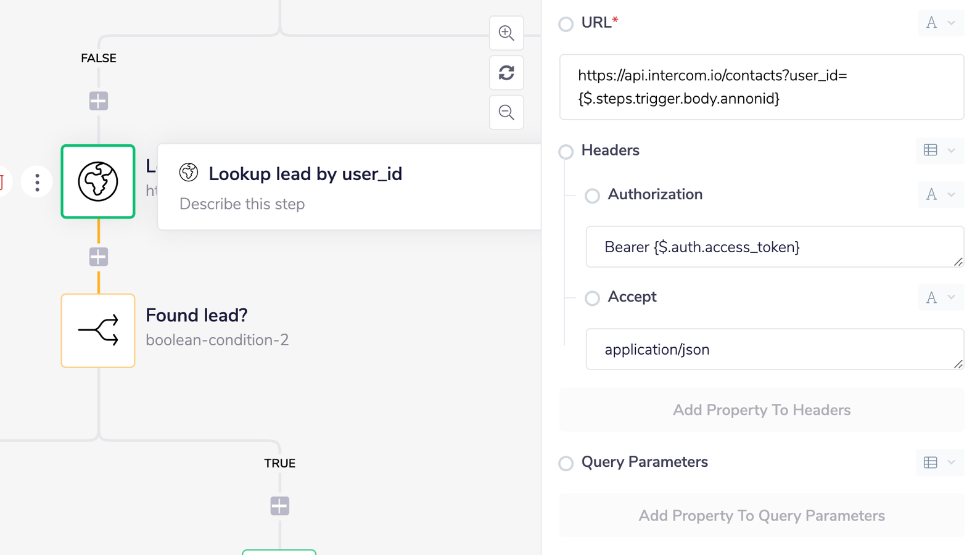Add step between lookup and Found lead
The image size is (980, 555).
[99, 257]
